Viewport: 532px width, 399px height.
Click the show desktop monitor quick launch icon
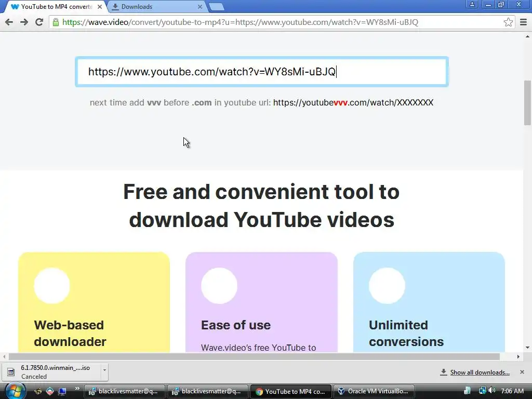(x=62, y=391)
